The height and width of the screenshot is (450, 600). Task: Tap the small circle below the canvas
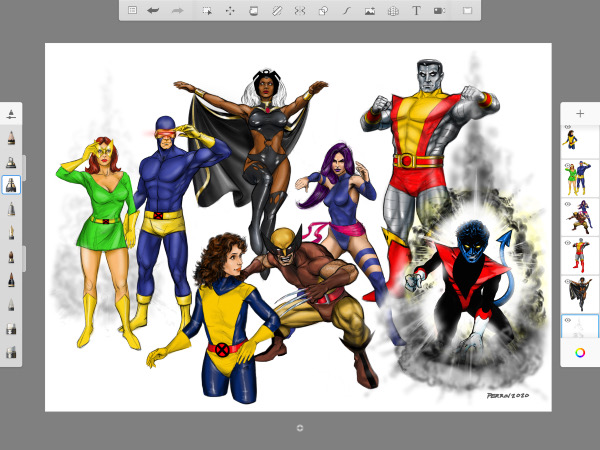point(300,428)
